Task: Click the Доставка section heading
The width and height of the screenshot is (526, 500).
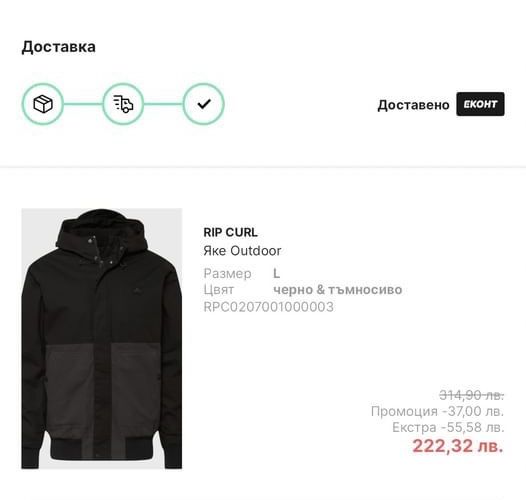Action: [x=59, y=47]
